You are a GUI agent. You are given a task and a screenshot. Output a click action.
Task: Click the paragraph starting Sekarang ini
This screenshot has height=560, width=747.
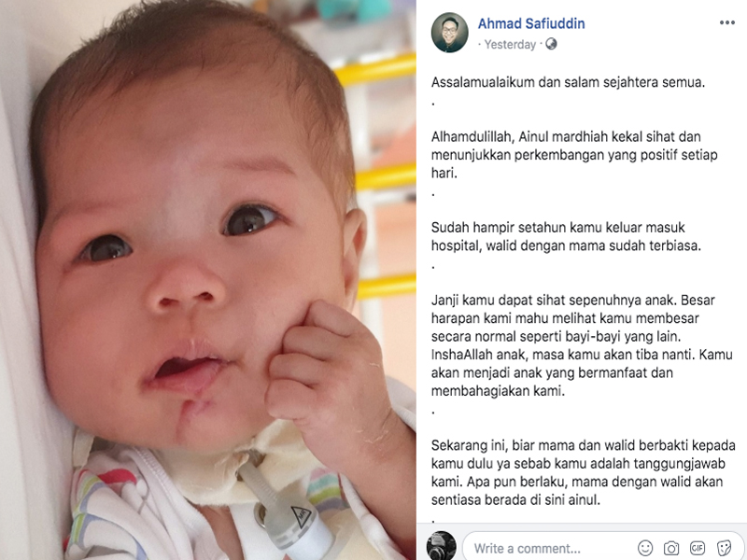pos(583,472)
